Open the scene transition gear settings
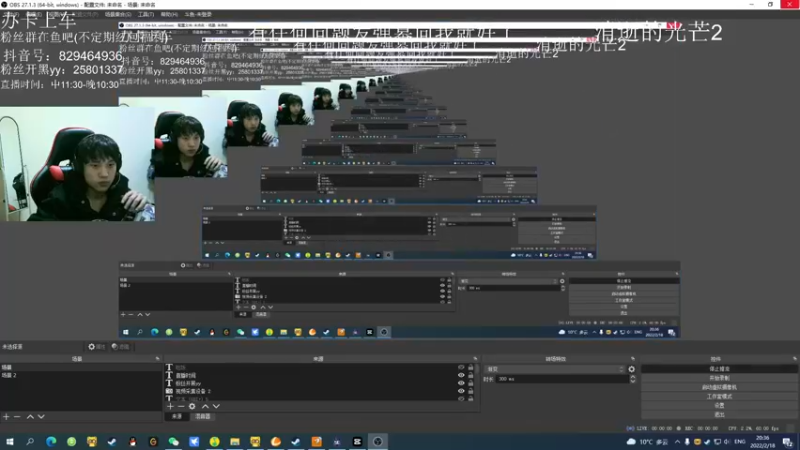 632,369
